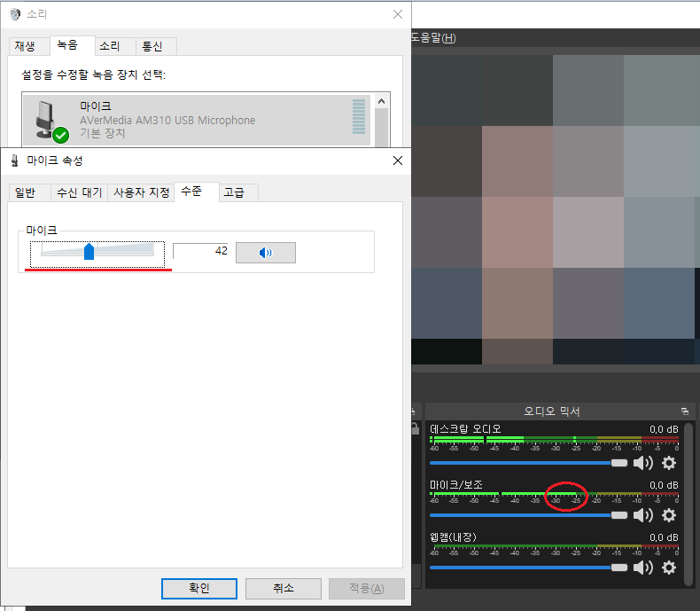Close the 마이크 속성 dialog

tap(398, 161)
